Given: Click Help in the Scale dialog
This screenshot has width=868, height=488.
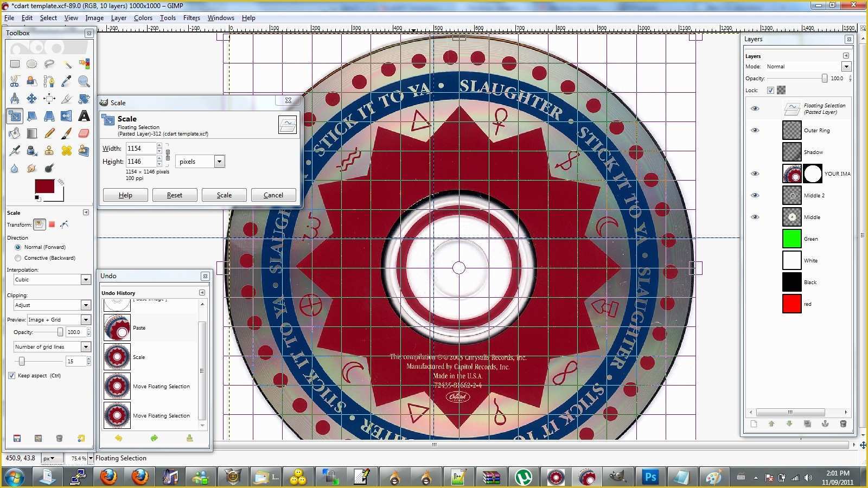Looking at the screenshot, I should (x=125, y=195).
